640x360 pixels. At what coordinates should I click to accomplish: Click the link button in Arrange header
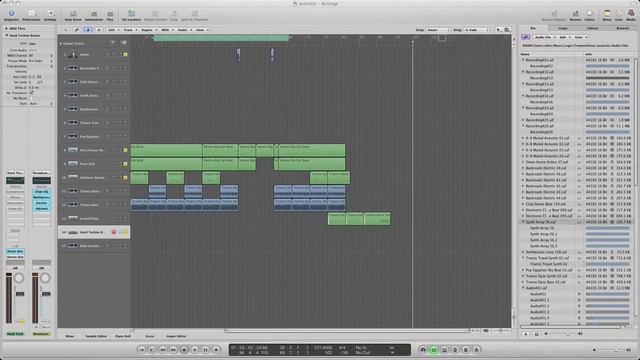click(77, 30)
